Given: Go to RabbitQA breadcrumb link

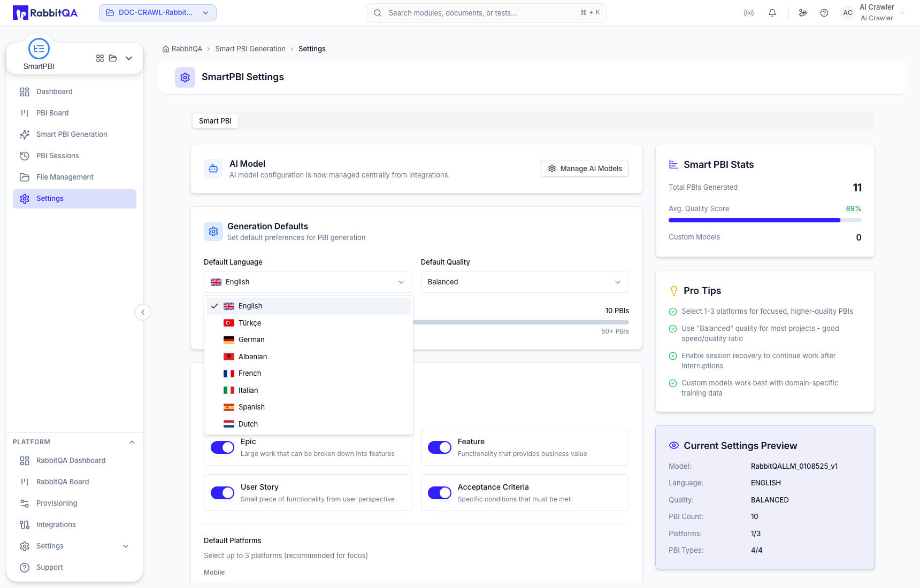Looking at the screenshot, I should pyautogui.click(x=187, y=49).
